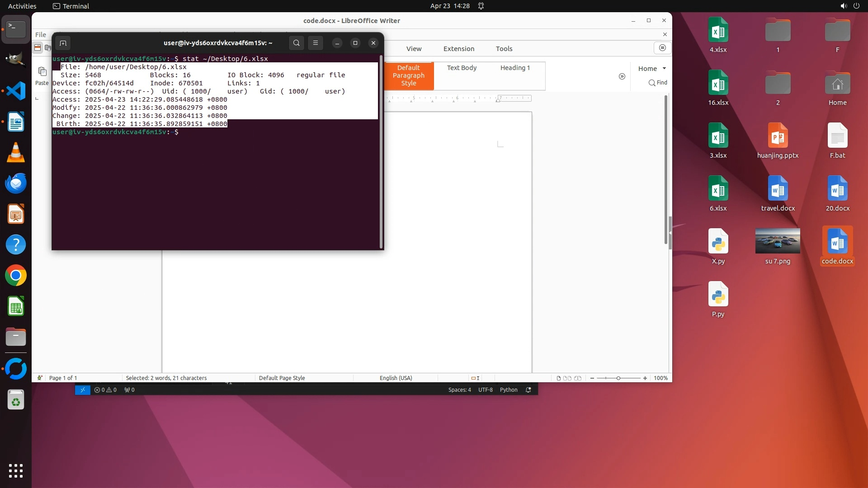Viewport: 868px width, 488px height.
Task: Click the Find magnifier icon
Action: click(651, 83)
